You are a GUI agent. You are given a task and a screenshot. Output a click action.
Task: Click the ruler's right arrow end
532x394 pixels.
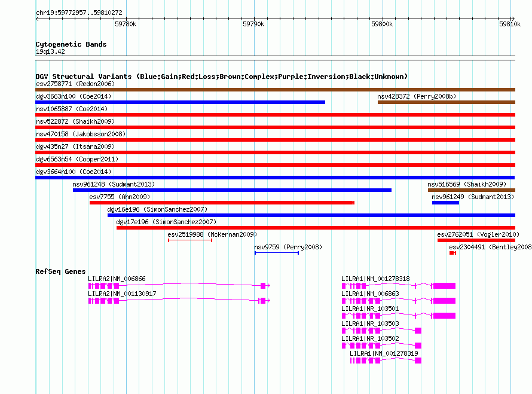pos(513,19)
